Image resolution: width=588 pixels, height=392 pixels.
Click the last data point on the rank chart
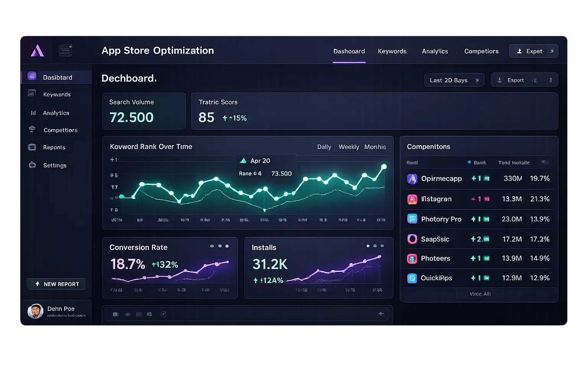coord(384,167)
